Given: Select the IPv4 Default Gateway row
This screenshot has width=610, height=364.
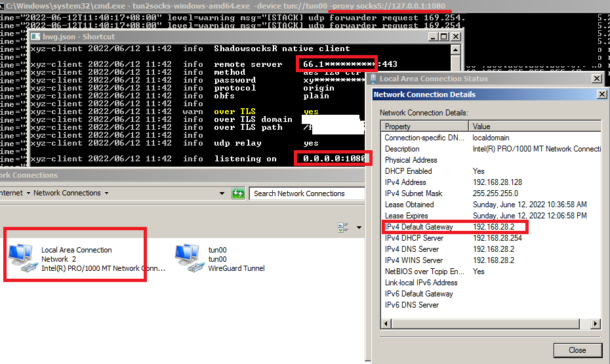Looking at the screenshot, I should [x=491, y=227].
